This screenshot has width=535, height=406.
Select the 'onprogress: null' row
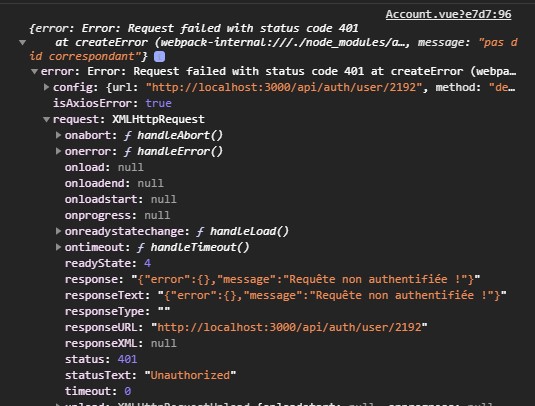(x=117, y=215)
